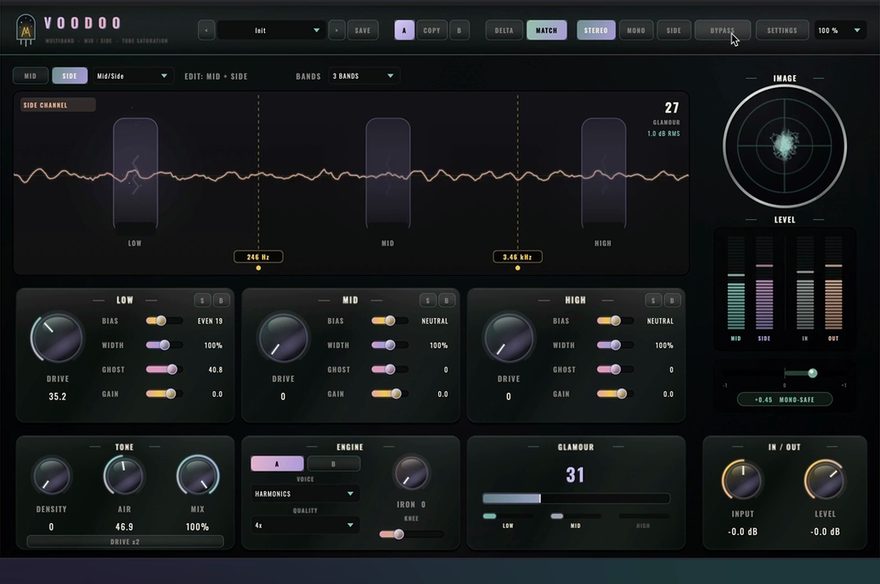This screenshot has width=880, height=584.
Task: Click the output Level knob
Action: 825,480
